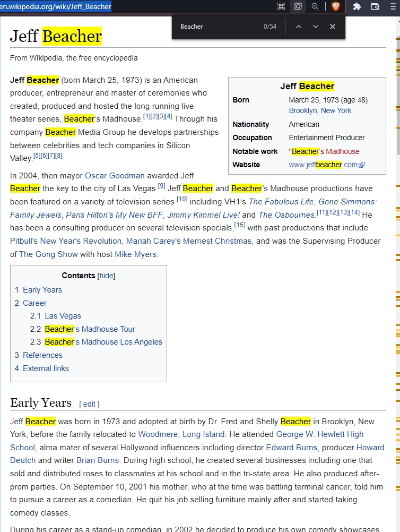The height and width of the screenshot is (532, 400).
Task: Jump to 'Beacher's Madhouse Tour' in Contents
Action: click(x=90, y=329)
